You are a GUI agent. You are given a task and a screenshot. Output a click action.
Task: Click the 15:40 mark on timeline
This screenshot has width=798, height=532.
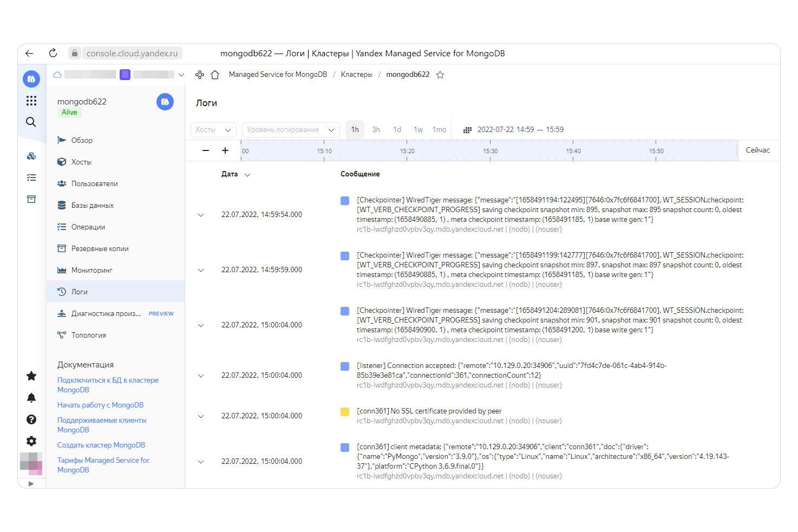click(x=573, y=151)
